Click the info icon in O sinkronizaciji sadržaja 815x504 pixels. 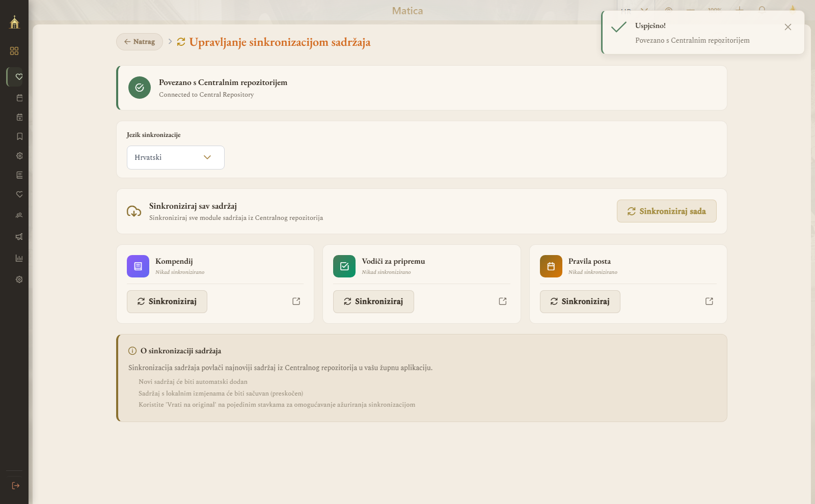(132, 351)
